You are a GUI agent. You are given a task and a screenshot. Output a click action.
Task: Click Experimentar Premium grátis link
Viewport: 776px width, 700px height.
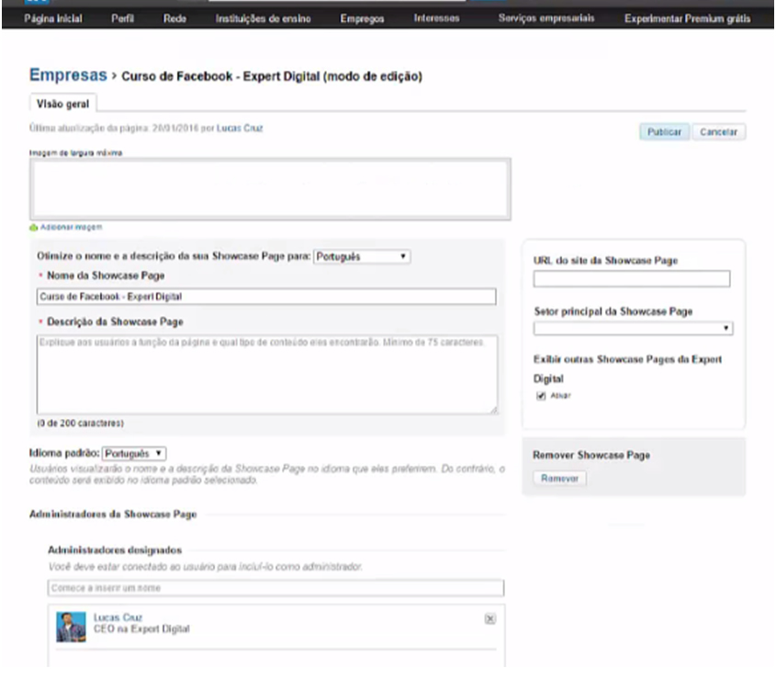coord(687,18)
